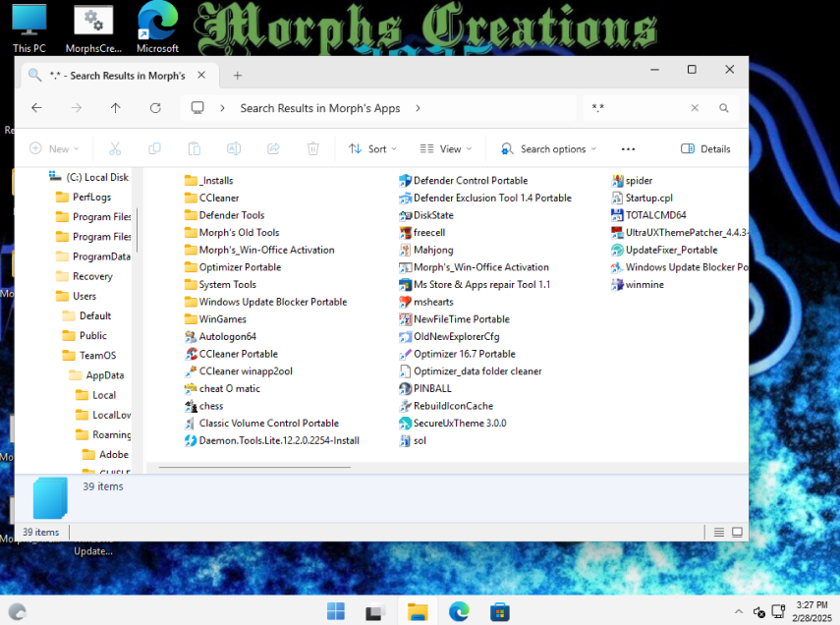Open the System Tools folder
This screenshot has width=840, height=625.
(221, 285)
